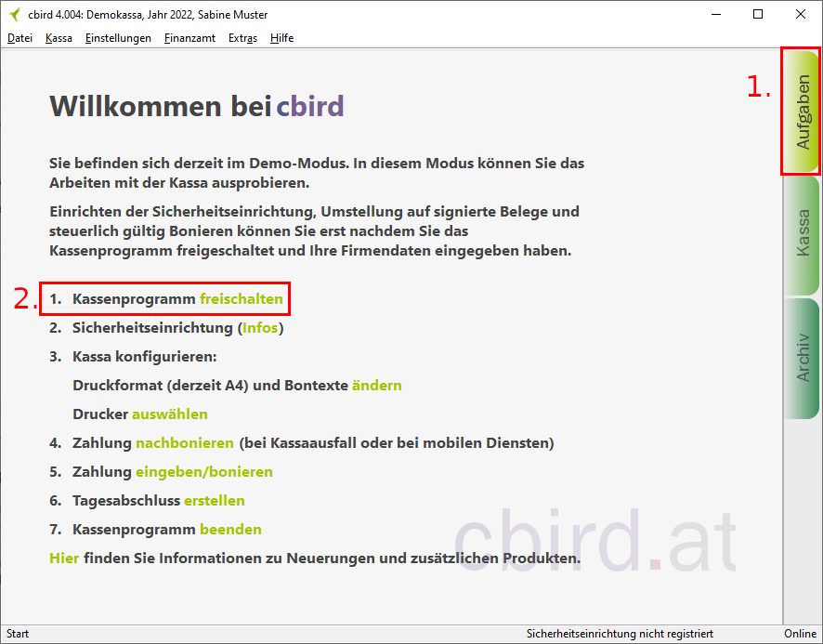
Task: Open the Infos link for Sicherheitseinrichtung
Action: pyautogui.click(x=259, y=328)
